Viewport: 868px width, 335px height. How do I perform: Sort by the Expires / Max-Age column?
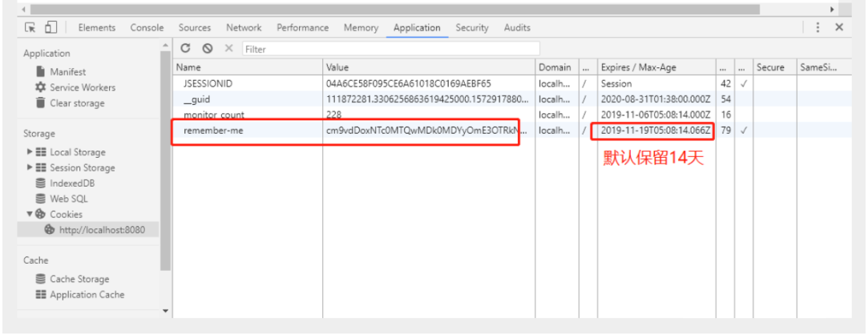[656, 67]
